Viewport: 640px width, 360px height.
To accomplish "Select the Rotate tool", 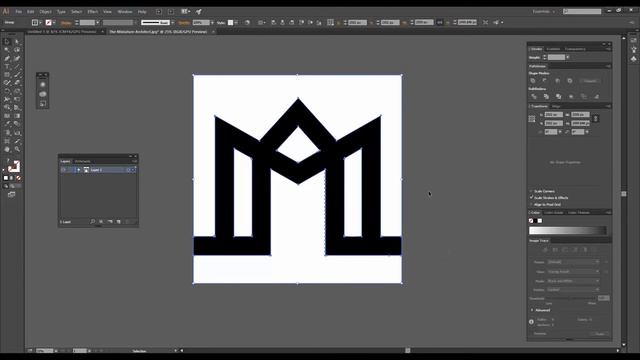I will tap(7, 91).
